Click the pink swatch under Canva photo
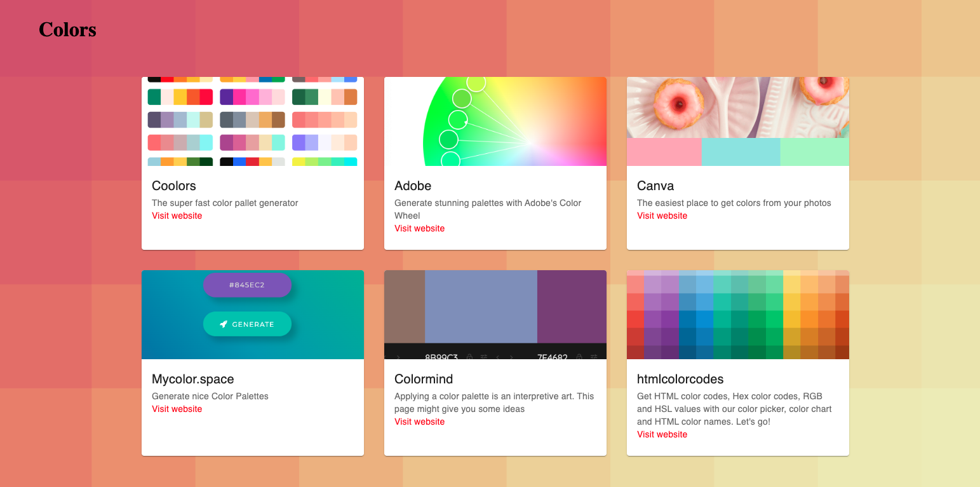Viewport: 980px width, 487px height. [664, 152]
